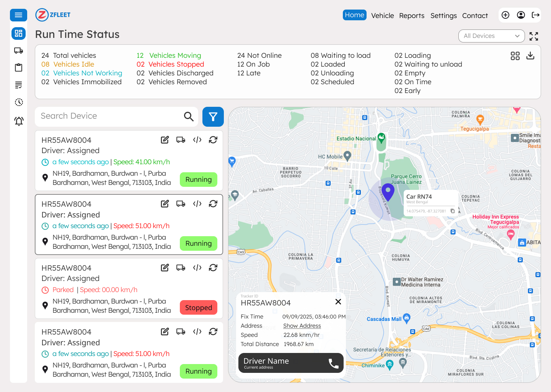Screen dimensions: 551x392
Task: Click the add plus circle icon in the header
Action: point(505,15)
